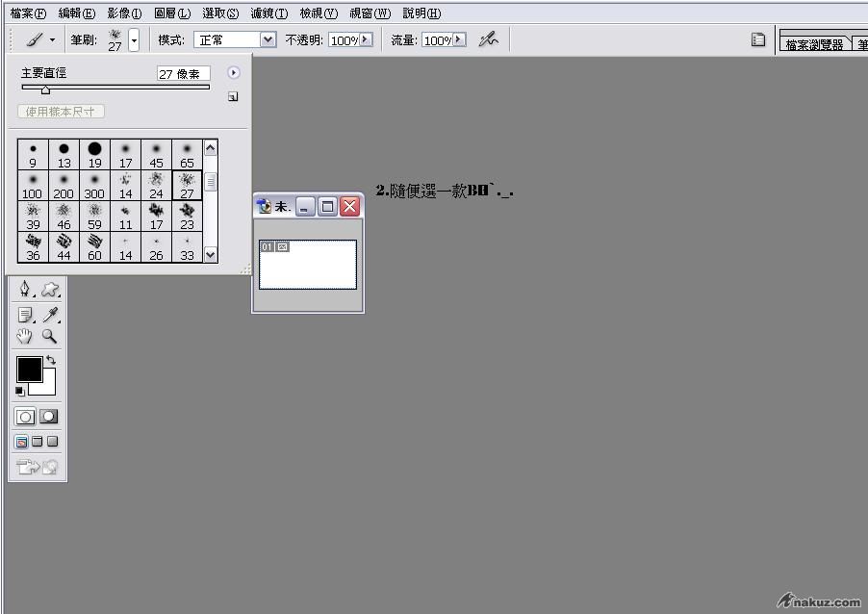Viewport: 868px width, 614px height.
Task: Select the Custom Shape tool
Action: (50, 290)
